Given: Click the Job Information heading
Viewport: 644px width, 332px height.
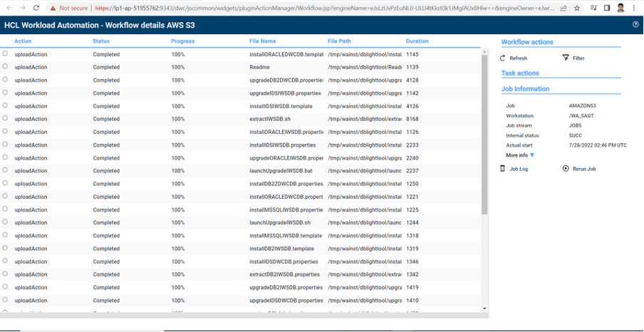Looking at the screenshot, I should click(x=525, y=89).
